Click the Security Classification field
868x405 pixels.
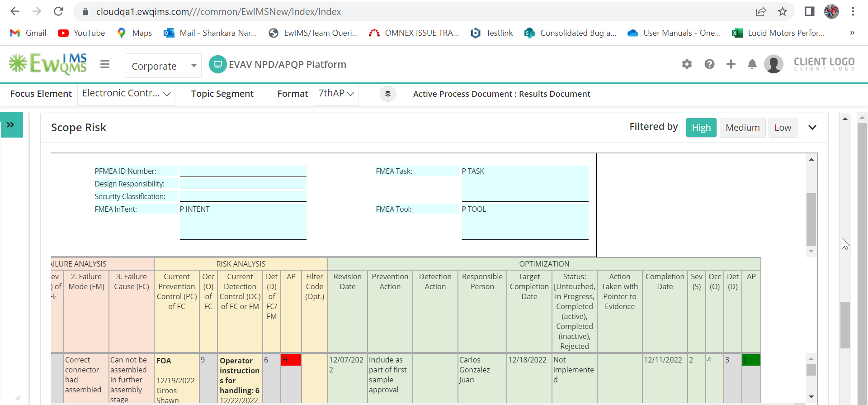click(243, 196)
